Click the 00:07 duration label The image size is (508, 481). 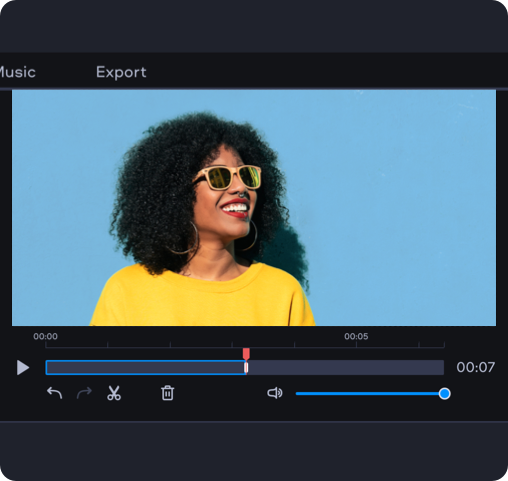tap(475, 367)
